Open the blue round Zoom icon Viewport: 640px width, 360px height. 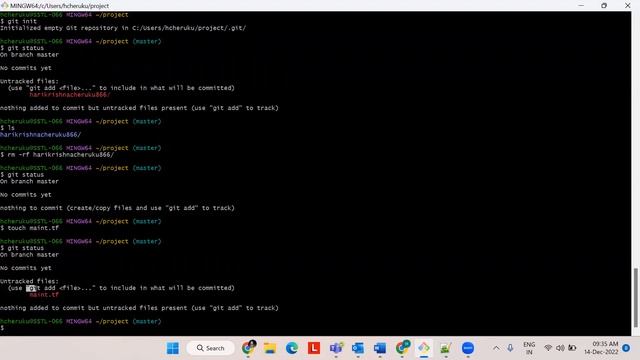click(468, 348)
